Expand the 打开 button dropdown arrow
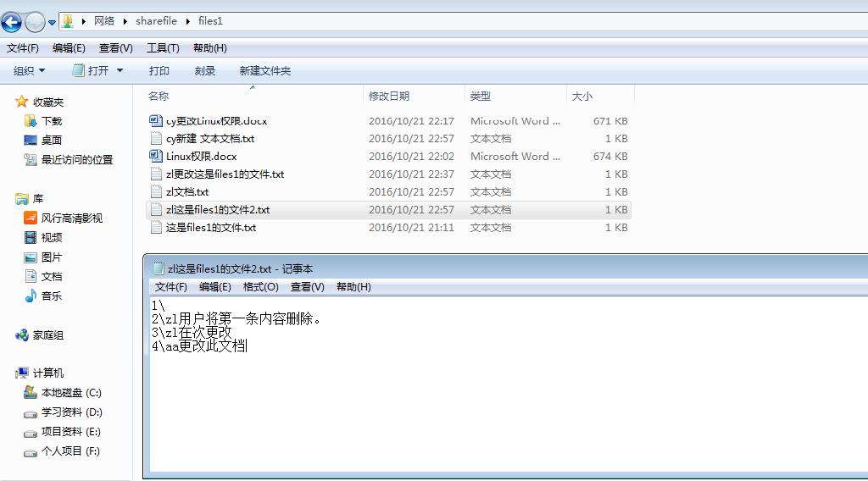This screenshot has height=481, width=868. pyautogui.click(x=120, y=71)
